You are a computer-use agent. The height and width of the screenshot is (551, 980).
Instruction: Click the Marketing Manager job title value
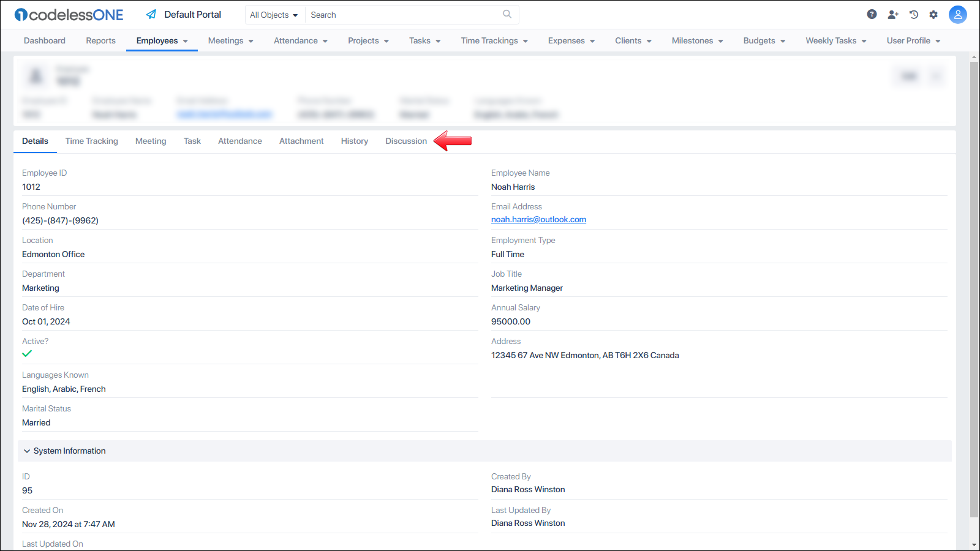coord(527,288)
